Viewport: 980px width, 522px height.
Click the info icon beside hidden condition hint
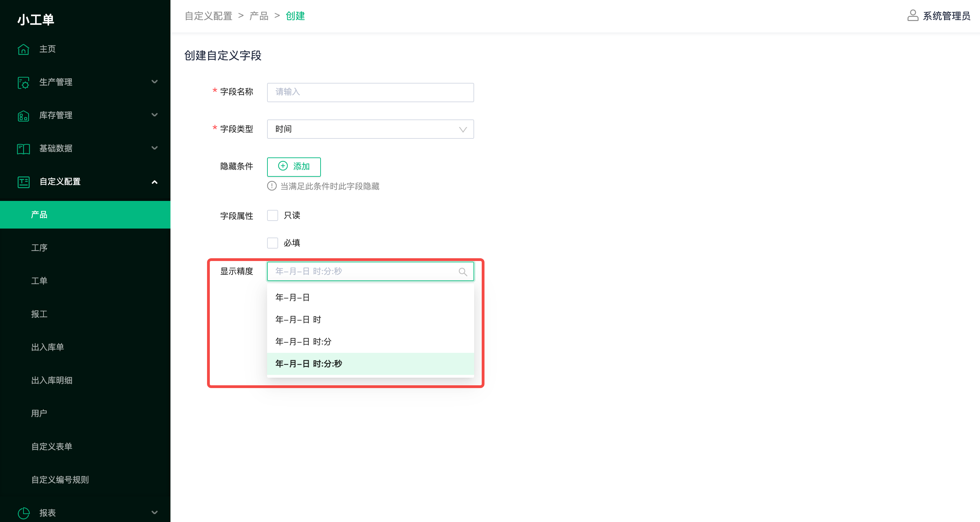click(x=272, y=186)
